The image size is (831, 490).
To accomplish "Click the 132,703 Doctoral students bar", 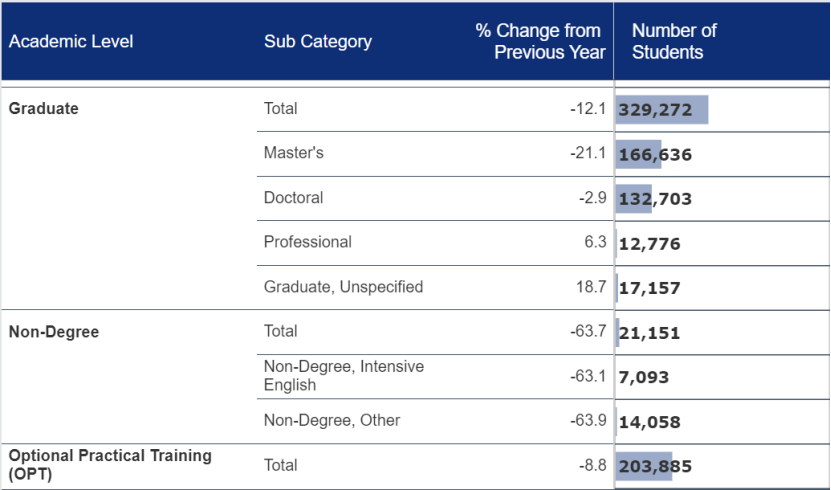I will tap(635, 199).
